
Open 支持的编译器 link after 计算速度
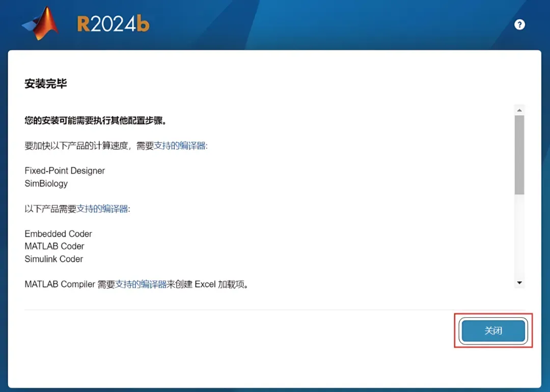(x=180, y=146)
